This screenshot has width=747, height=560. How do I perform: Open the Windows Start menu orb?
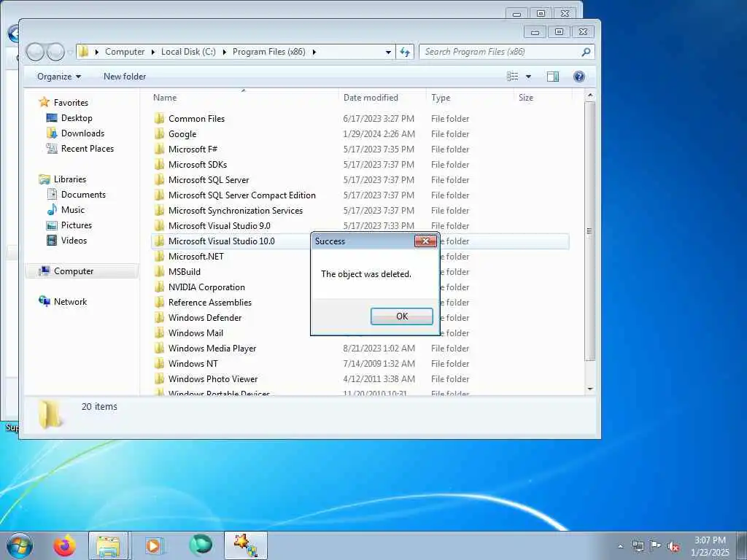pos(20,545)
